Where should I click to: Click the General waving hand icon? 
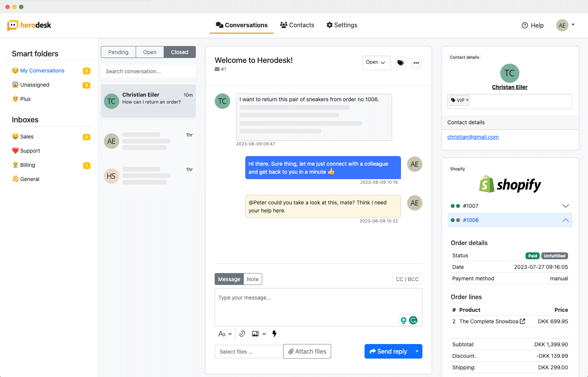click(15, 179)
